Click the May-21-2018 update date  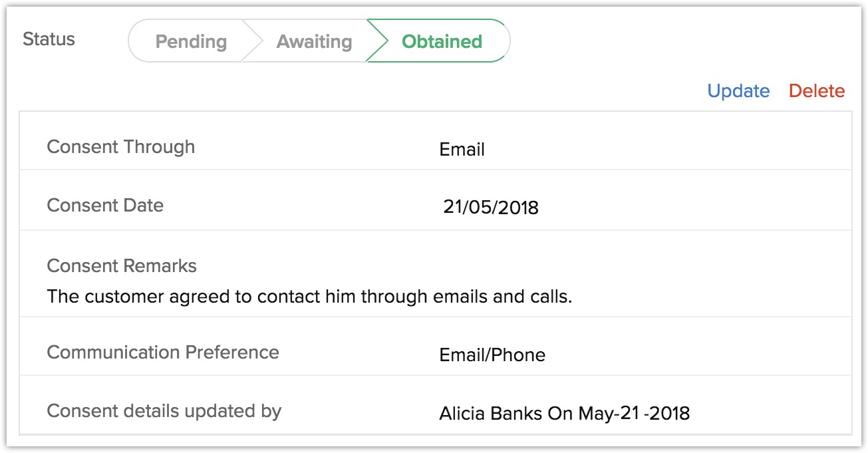[x=634, y=414]
